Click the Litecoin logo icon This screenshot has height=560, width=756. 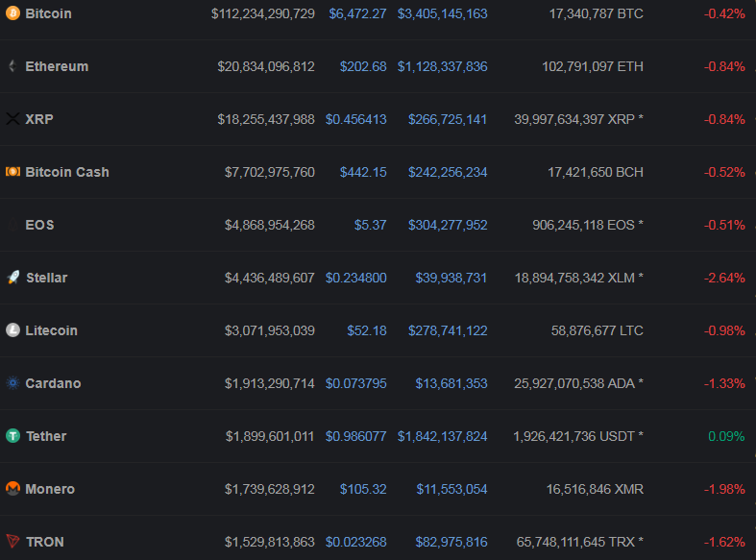tap(12, 330)
